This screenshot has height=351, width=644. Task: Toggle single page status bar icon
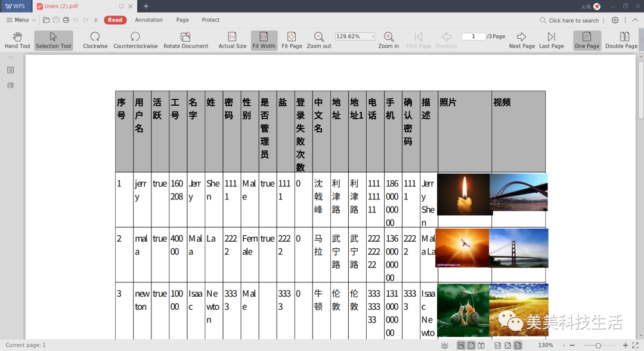[x=471, y=345]
